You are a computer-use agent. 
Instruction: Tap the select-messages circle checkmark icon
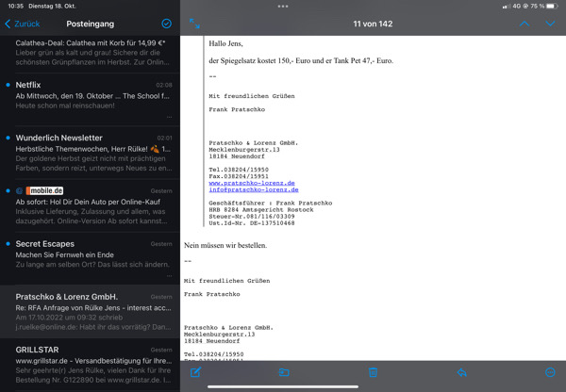click(166, 24)
